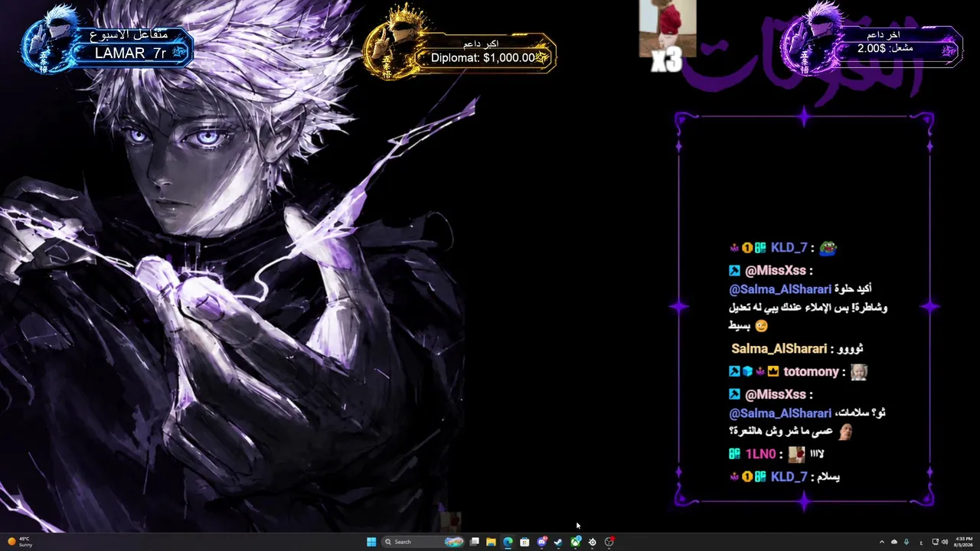980x551 pixels.
Task: Click the emote in 1LN0's message
Action: [797, 455]
